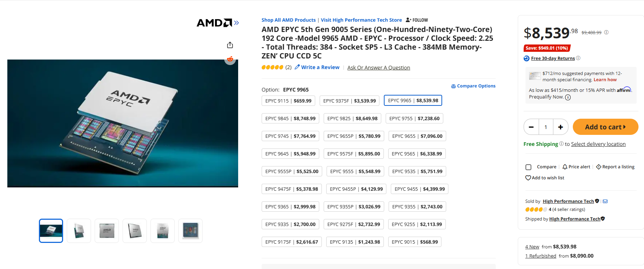This screenshot has width=644, height=269.
Task: Share the product via the Reddit icon
Action: (x=230, y=59)
